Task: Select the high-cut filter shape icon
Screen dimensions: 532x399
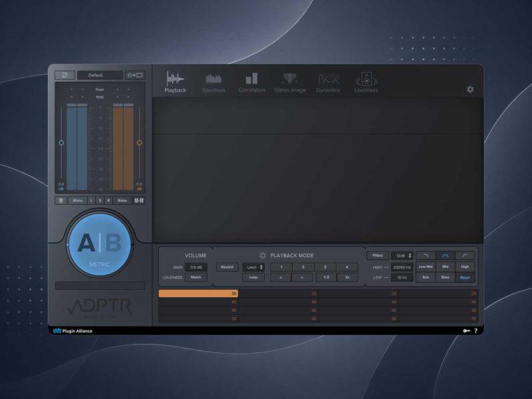Action: [426, 255]
